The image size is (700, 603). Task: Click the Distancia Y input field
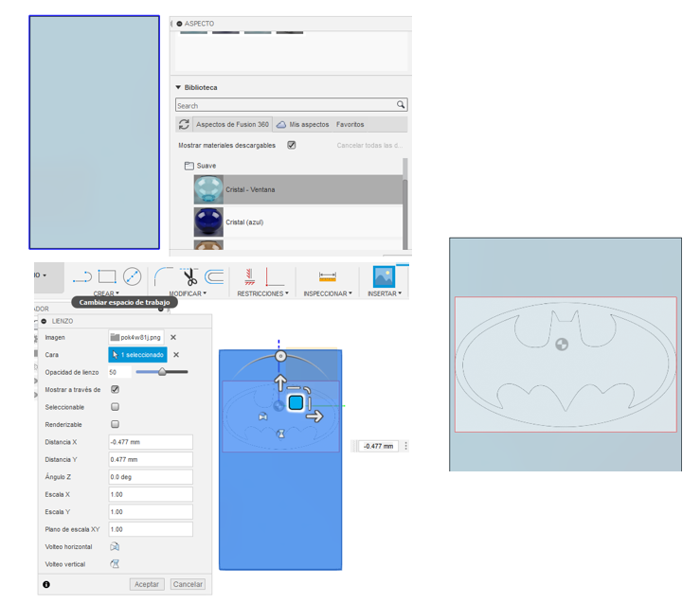[x=151, y=459]
